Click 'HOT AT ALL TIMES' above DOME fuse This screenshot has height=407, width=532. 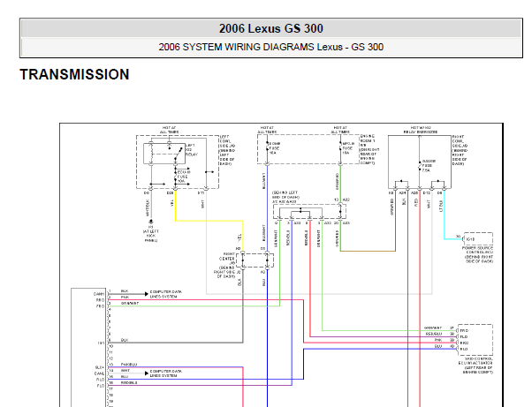pyautogui.click(x=268, y=130)
